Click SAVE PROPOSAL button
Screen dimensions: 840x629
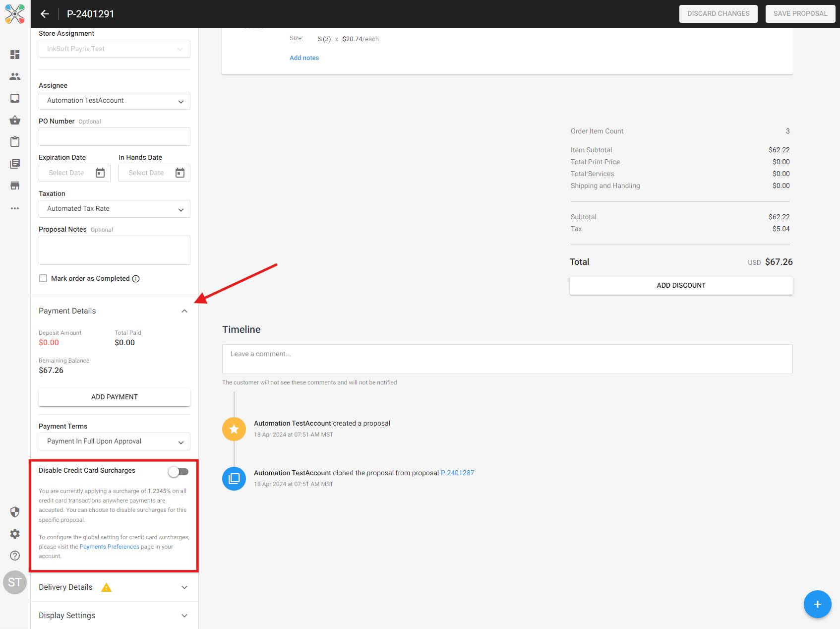[x=800, y=13]
